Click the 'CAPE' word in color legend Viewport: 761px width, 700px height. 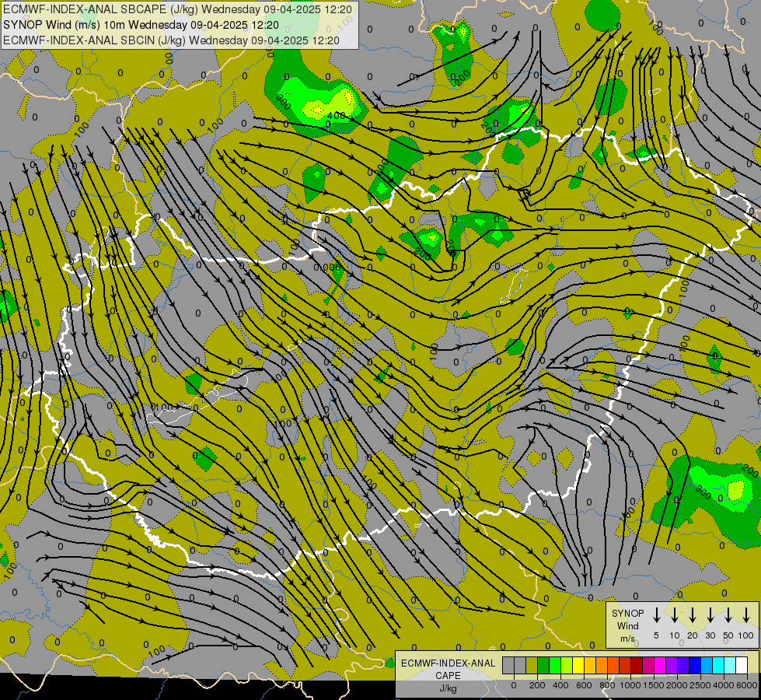coord(448,676)
